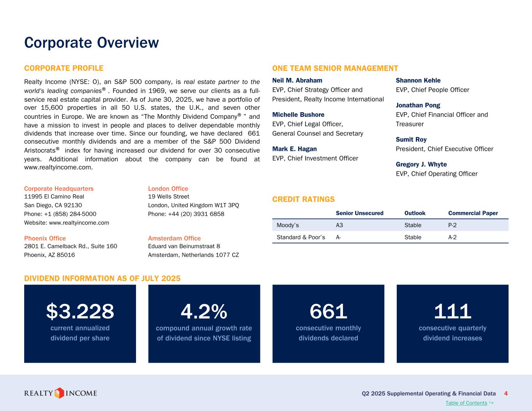The height and width of the screenshot is (411, 532).
Task: Select the 661 consecutive monthly dividends tile
Action: click(x=328, y=323)
